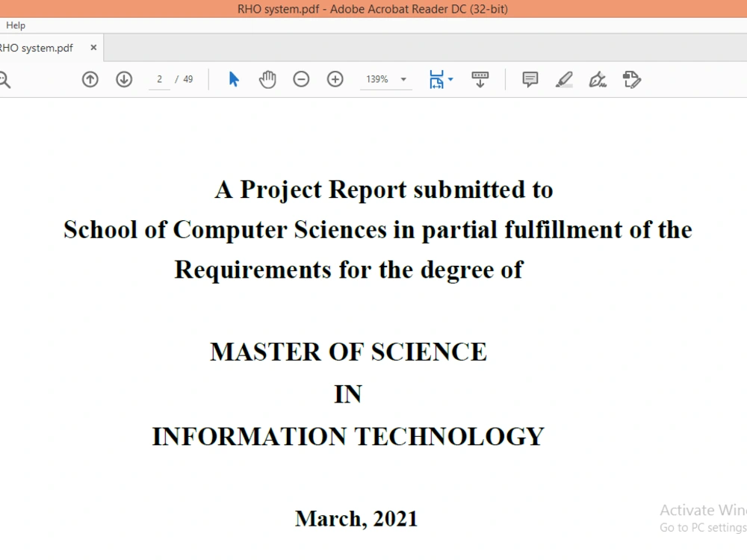This screenshot has height=560, width=747.
Task: Click the total page count 49
Action: (188, 79)
